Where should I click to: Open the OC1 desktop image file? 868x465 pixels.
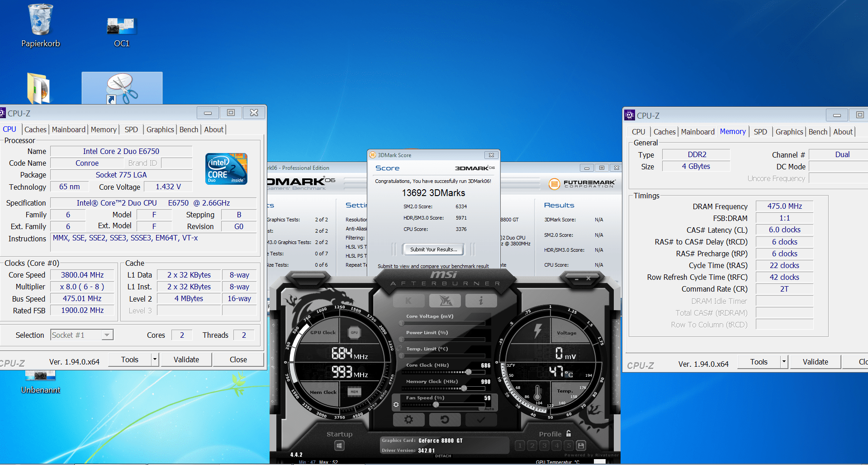[122, 32]
